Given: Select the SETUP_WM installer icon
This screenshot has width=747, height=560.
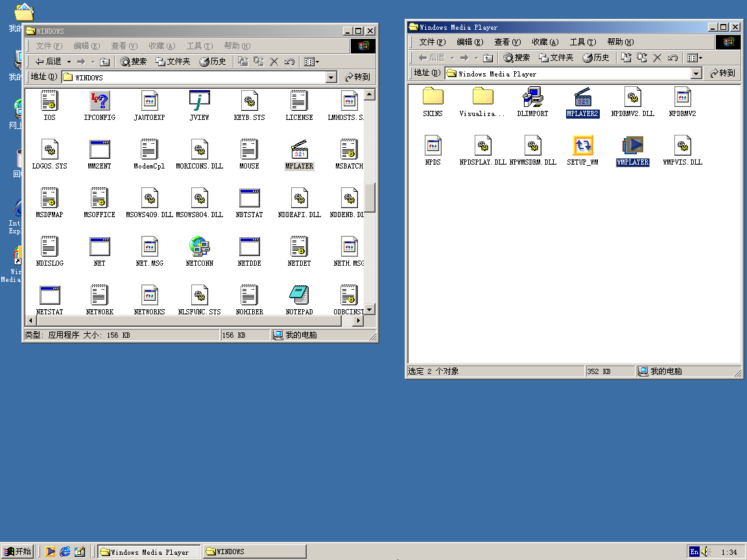Looking at the screenshot, I should (582, 150).
